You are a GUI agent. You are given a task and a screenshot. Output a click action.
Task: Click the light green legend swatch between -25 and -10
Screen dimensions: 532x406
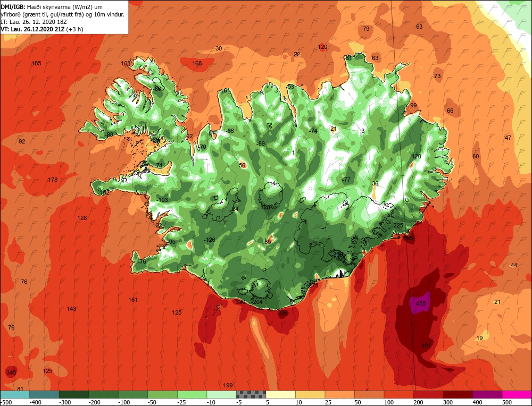192,394
